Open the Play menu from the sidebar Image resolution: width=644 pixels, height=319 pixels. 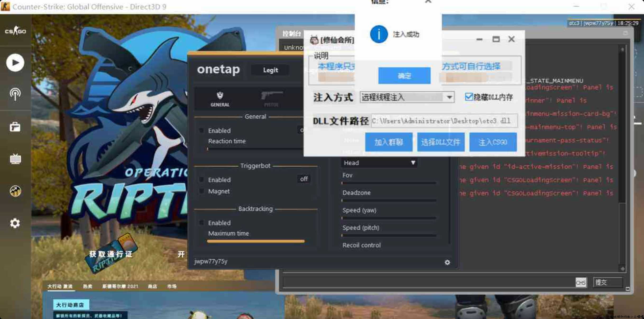tap(15, 63)
